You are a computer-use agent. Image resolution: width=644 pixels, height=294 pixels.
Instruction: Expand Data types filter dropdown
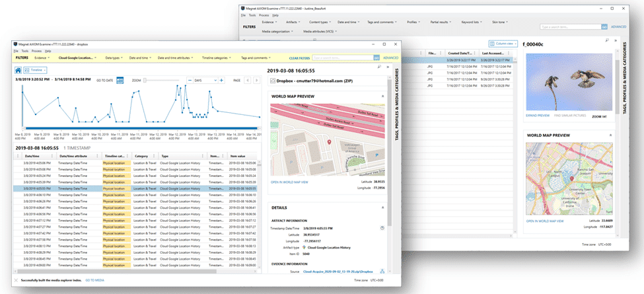114,58
